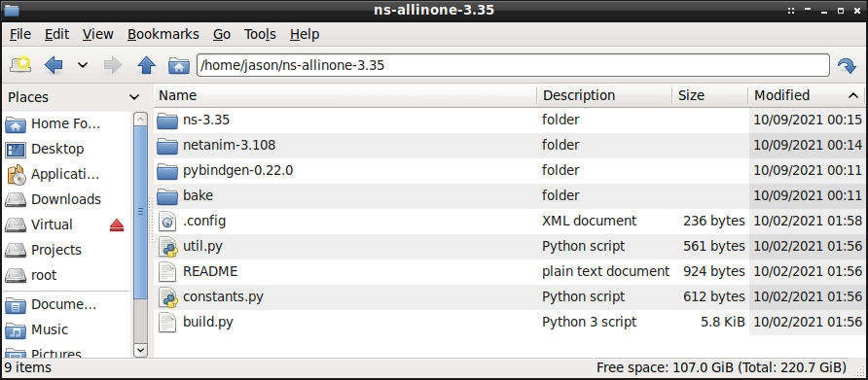Sort files by the Size column header

[x=710, y=95]
